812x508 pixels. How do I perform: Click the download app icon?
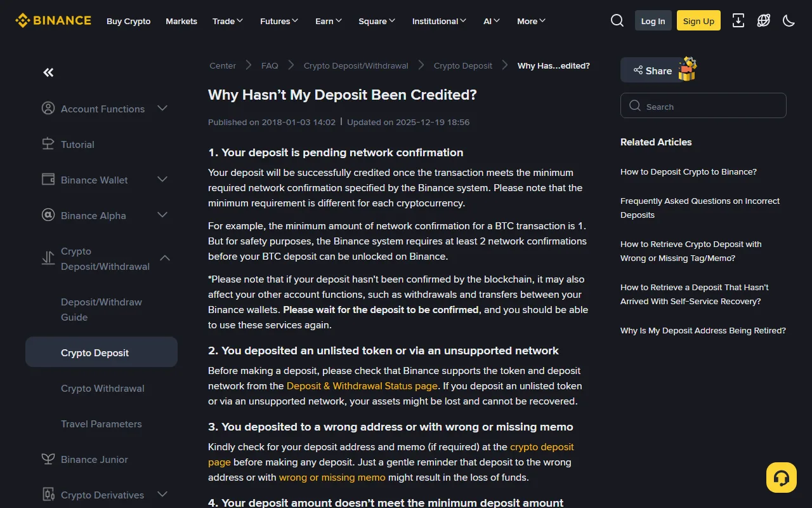pyautogui.click(x=738, y=20)
